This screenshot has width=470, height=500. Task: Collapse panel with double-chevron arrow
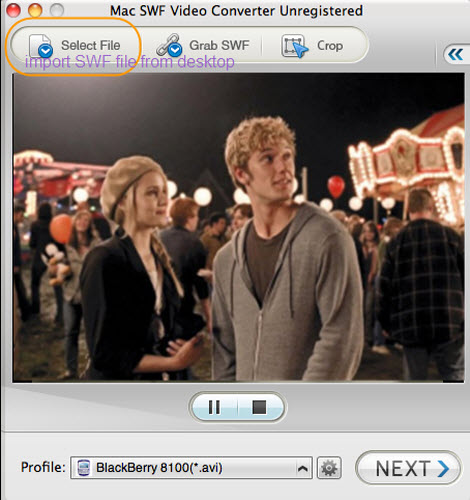(x=456, y=54)
